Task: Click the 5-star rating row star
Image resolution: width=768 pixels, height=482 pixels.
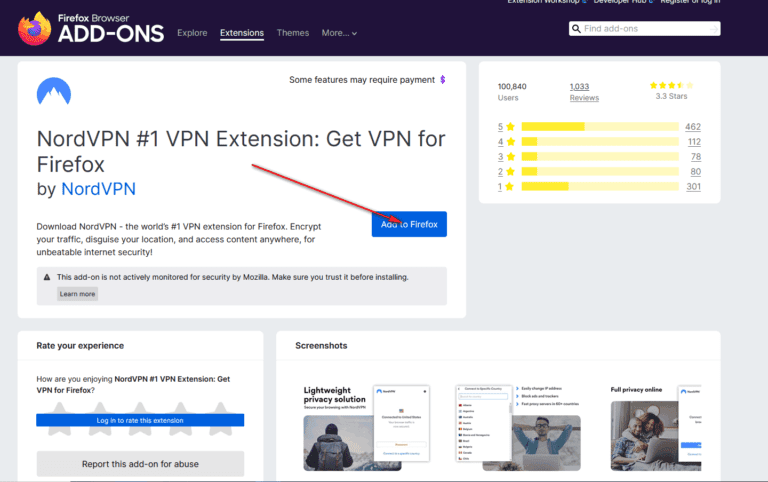Action: click(x=510, y=127)
